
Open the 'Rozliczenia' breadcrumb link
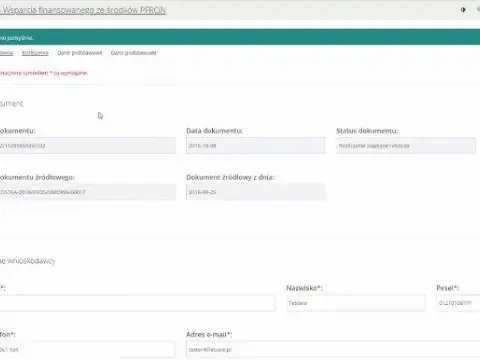click(x=35, y=53)
